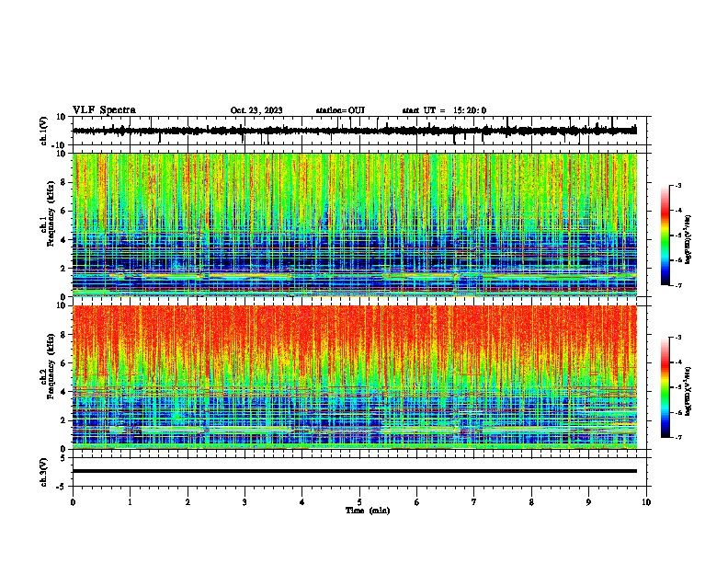Click the "ch.3(V)" vertical axis label
The image size is (728, 563).
[43, 472]
